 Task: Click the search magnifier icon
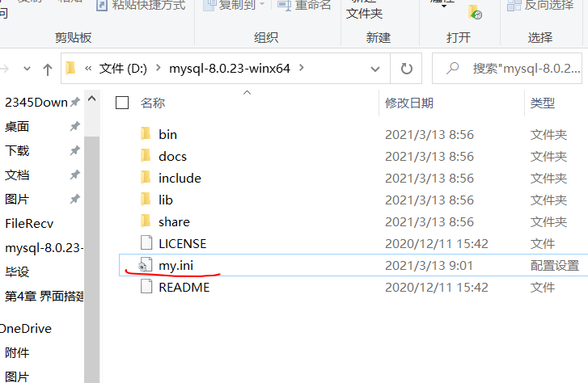(x=453, y=68)
